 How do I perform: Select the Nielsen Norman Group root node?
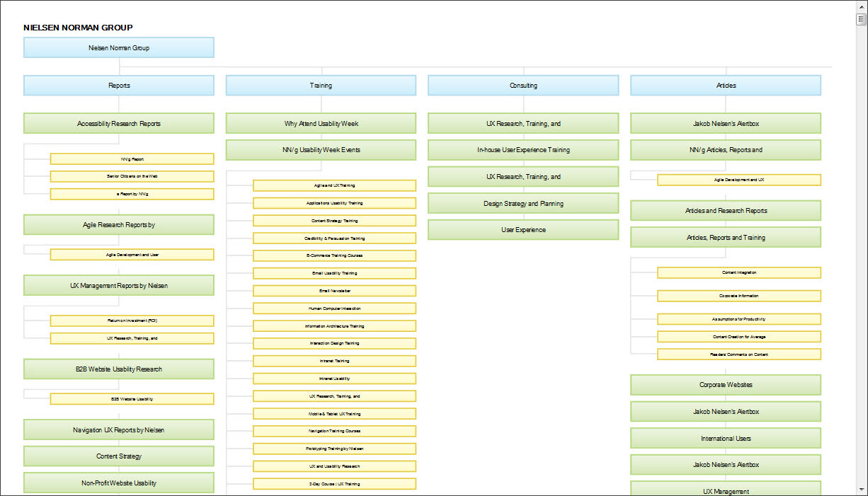click(119, 47)
